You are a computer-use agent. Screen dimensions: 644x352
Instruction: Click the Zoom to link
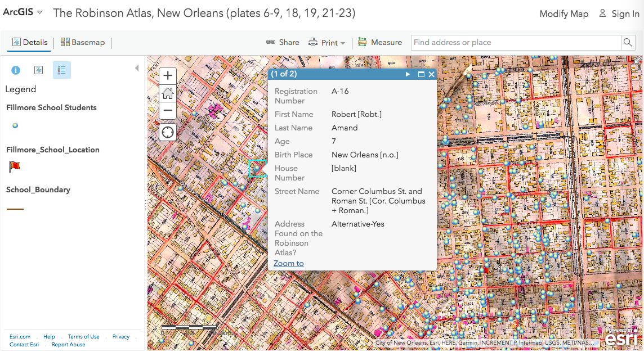point(289,263)
